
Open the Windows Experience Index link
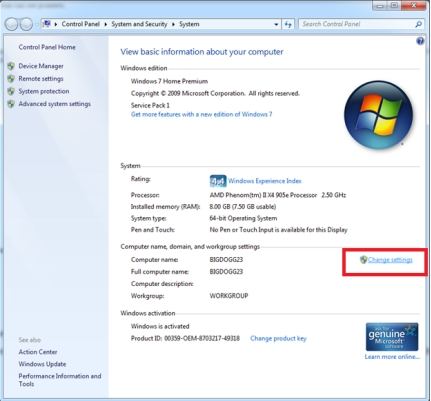265,181
